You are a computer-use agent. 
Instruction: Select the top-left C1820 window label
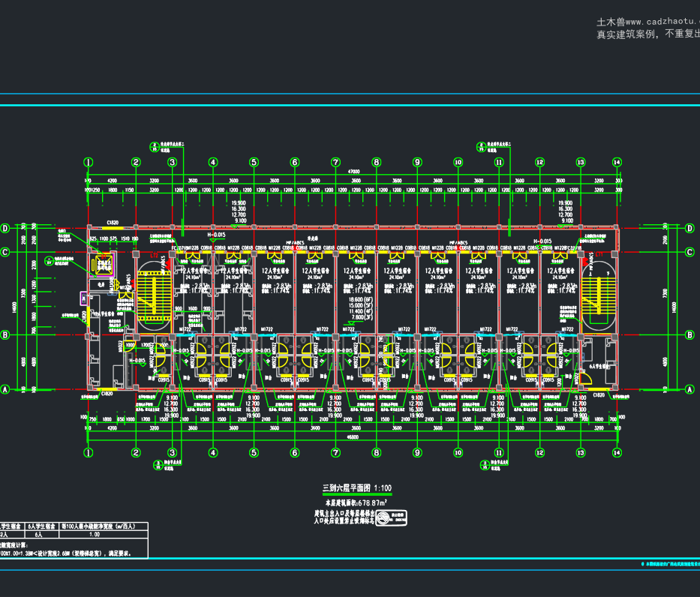pyautogui.click(x=113, y=223)
